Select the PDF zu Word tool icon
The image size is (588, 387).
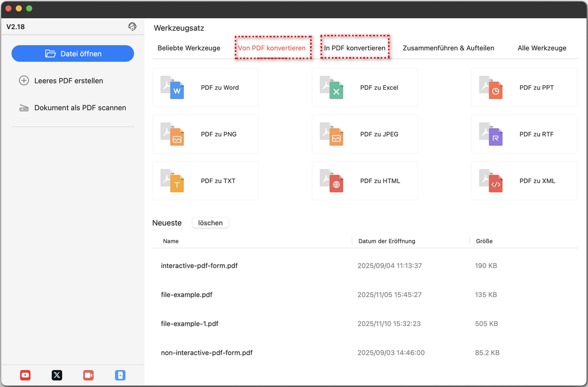[x=172, y=88]
